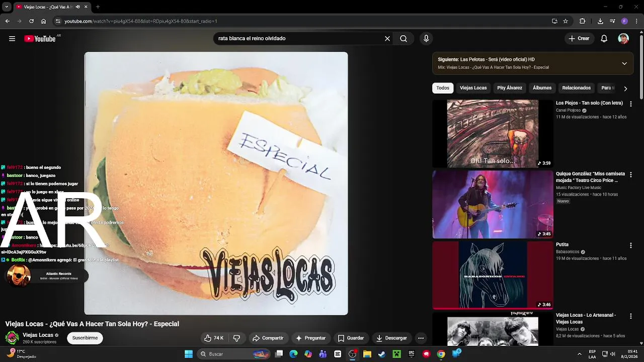Viewport: 644px width, 362px height.
Task: Open the Chrome three-dot menu
Action: point(636,21)
